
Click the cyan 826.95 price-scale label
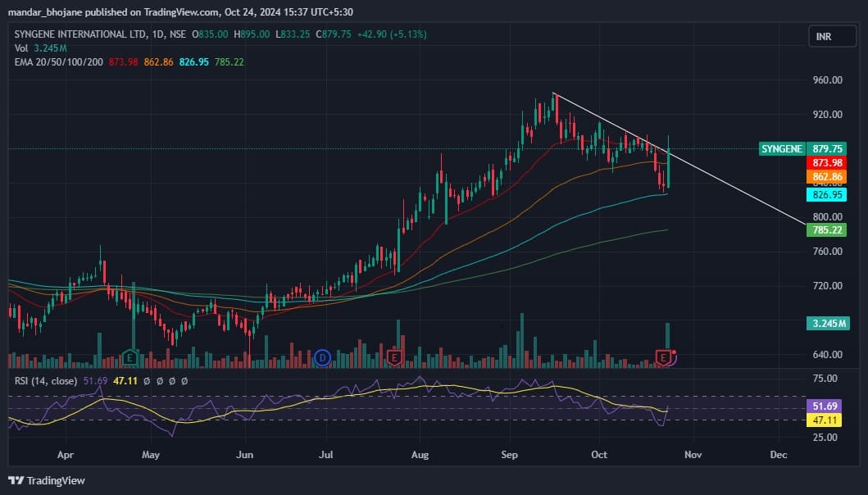coord(826,194)
